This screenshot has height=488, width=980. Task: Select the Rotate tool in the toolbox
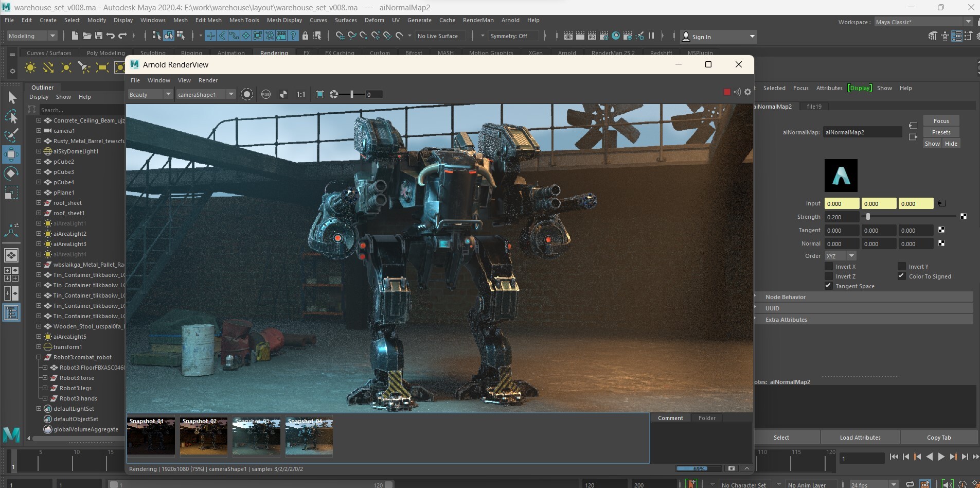[11, 173]
